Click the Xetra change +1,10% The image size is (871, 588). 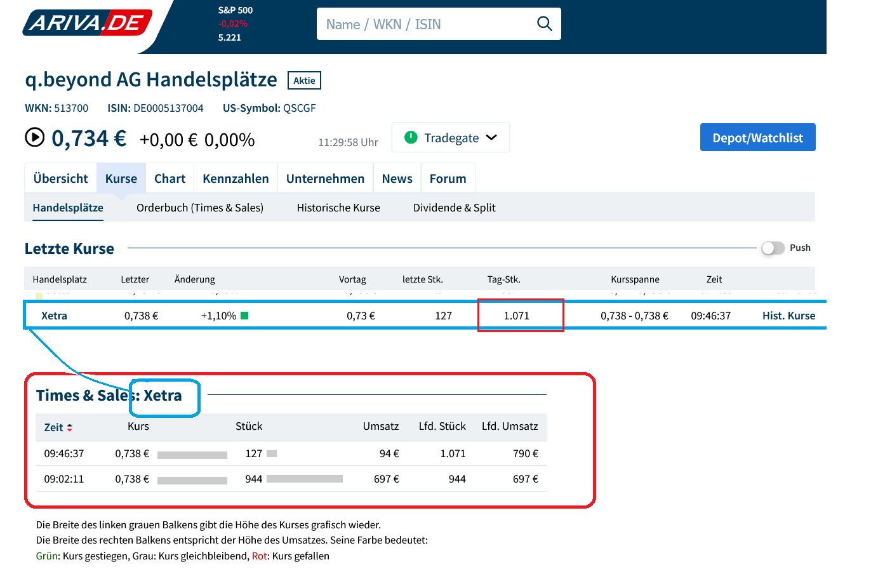pos(218,316)
